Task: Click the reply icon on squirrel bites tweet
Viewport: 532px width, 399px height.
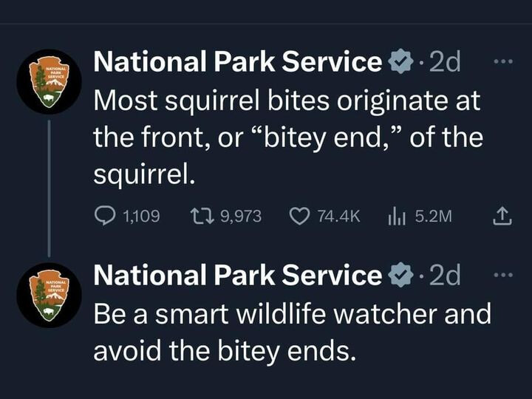Action: pos(106,215)
